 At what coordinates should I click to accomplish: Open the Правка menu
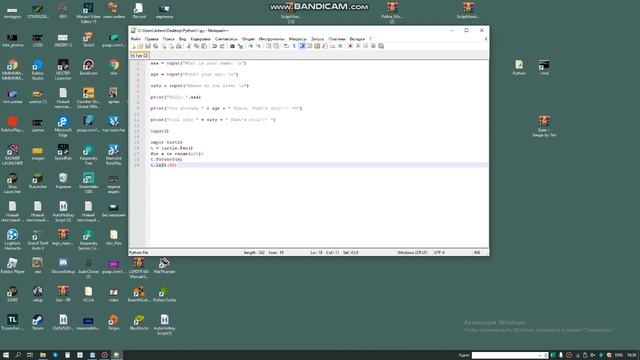coord(151,39)
